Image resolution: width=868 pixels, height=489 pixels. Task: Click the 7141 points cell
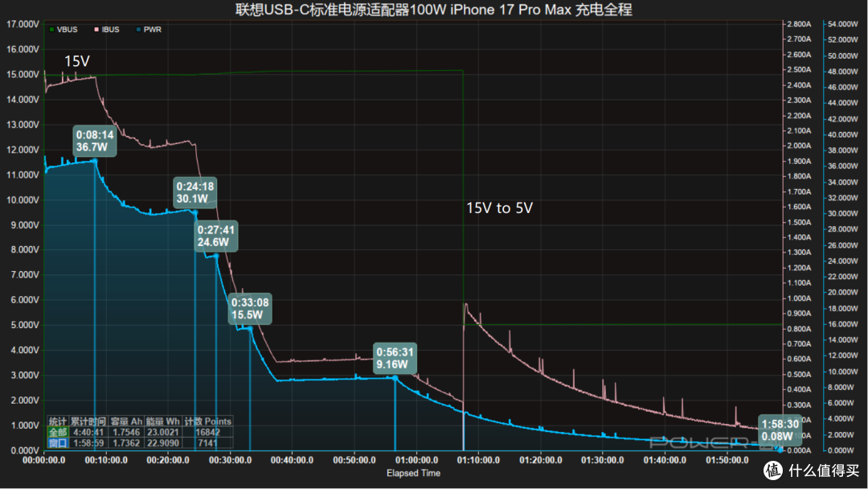pyautogui.click(x=207, y=443)
